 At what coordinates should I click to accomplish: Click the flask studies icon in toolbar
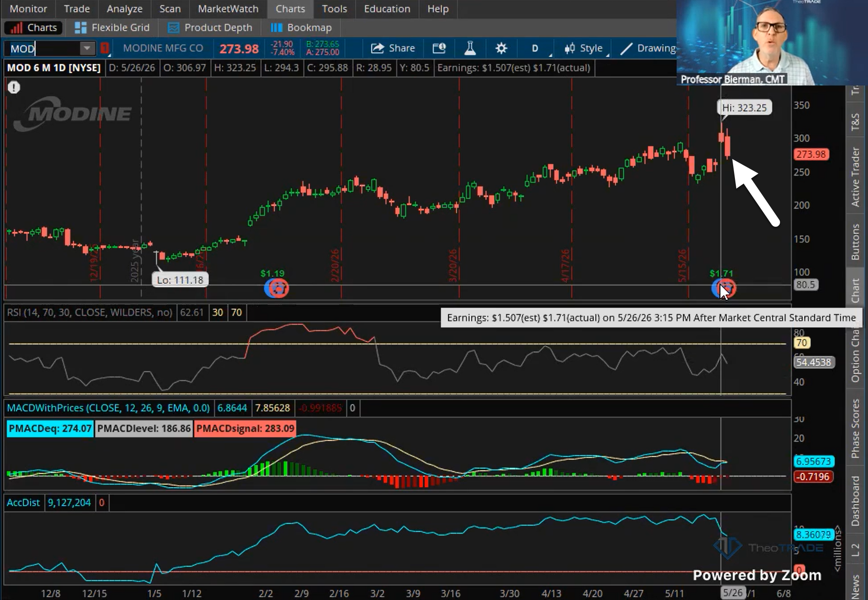[x=470, y=48]
